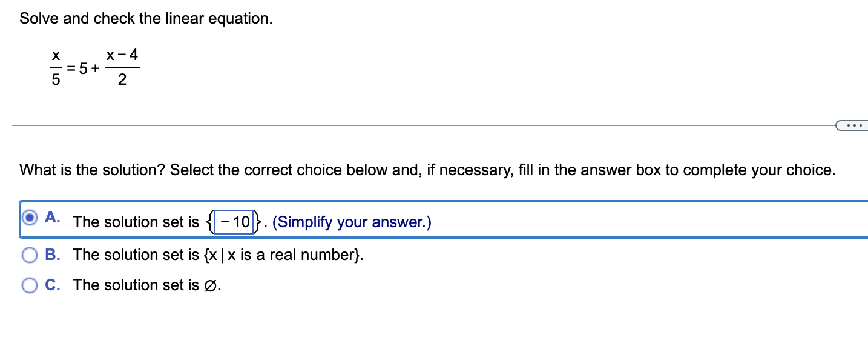Screen dimensions: 868x343
Task: Click the ∅ empty set symbol
Action: (210, 285)
